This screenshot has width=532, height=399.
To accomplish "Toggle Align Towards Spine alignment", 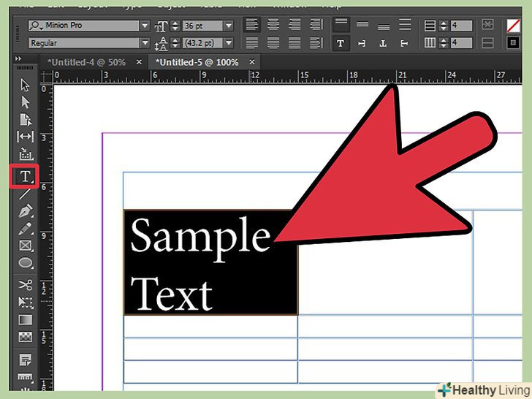I will (316, 24).
